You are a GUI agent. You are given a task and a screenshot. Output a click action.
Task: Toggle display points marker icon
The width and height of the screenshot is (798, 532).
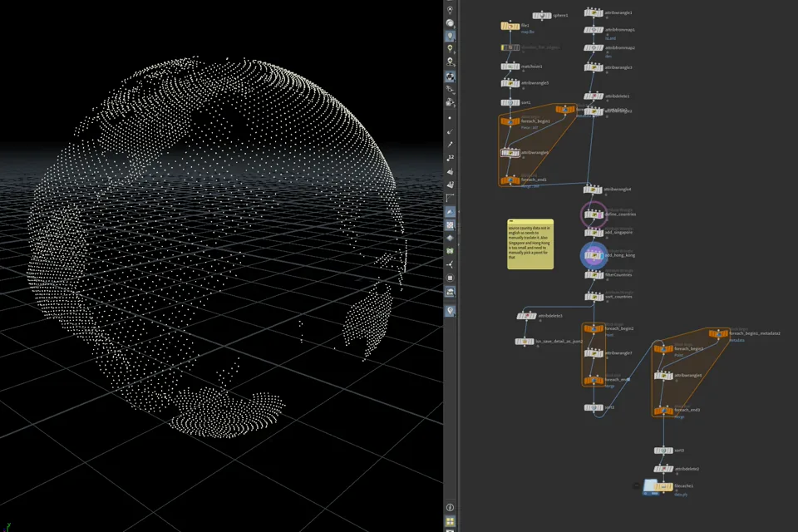450,118
